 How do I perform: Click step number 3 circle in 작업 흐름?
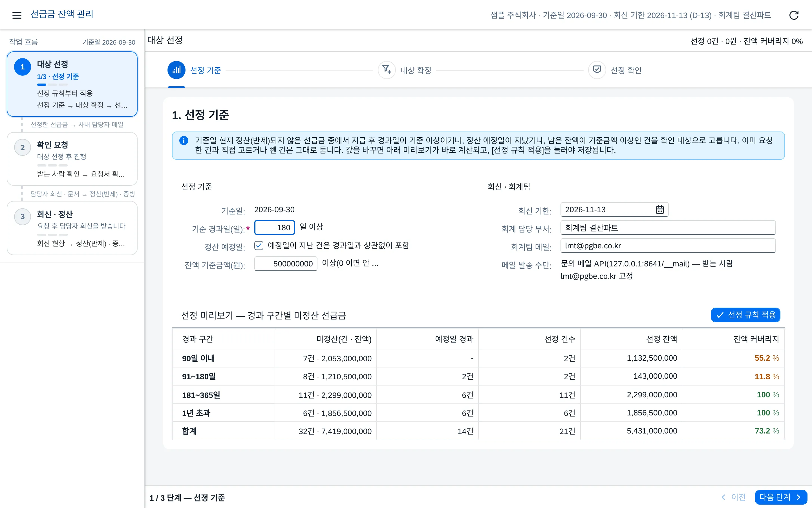[23, 216]
